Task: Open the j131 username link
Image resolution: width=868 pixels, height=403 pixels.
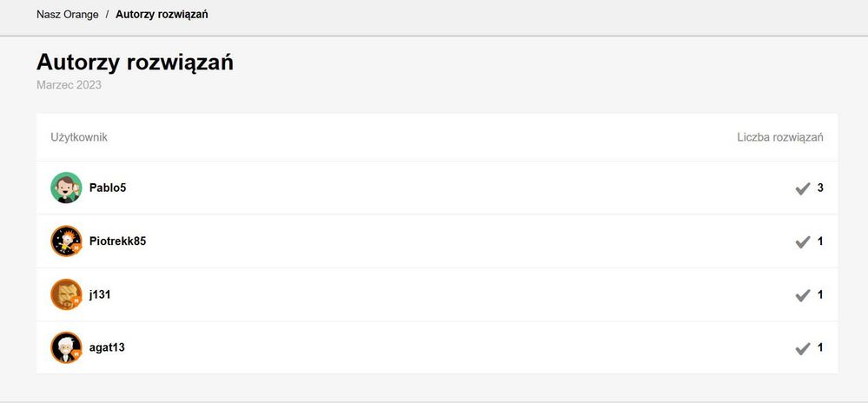Action: coord(100,294)
